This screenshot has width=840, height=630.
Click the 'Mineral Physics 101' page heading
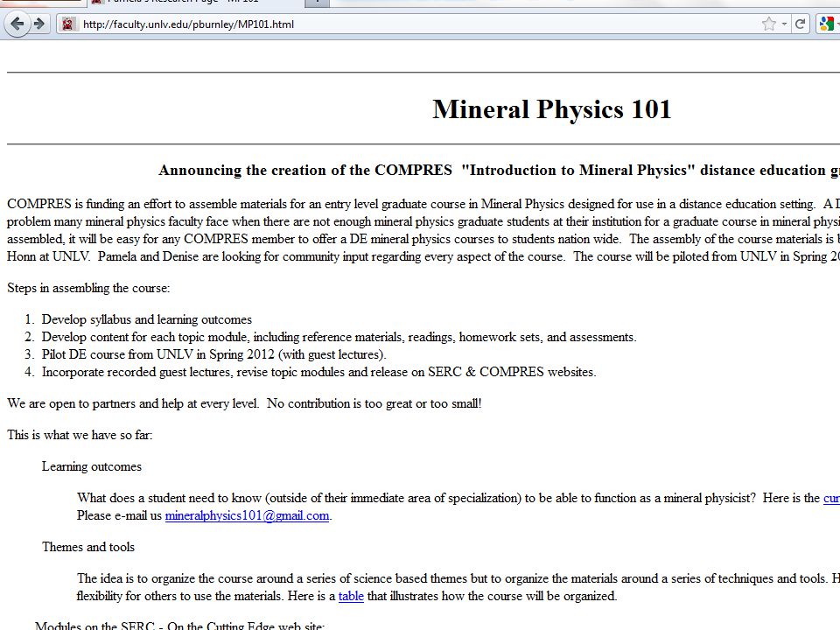click(x=552, y=109)
